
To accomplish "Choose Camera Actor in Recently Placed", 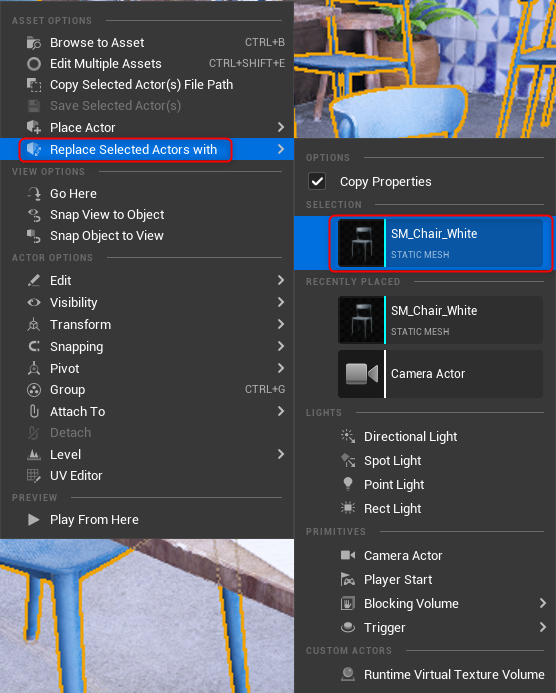I will click(440, 374).
